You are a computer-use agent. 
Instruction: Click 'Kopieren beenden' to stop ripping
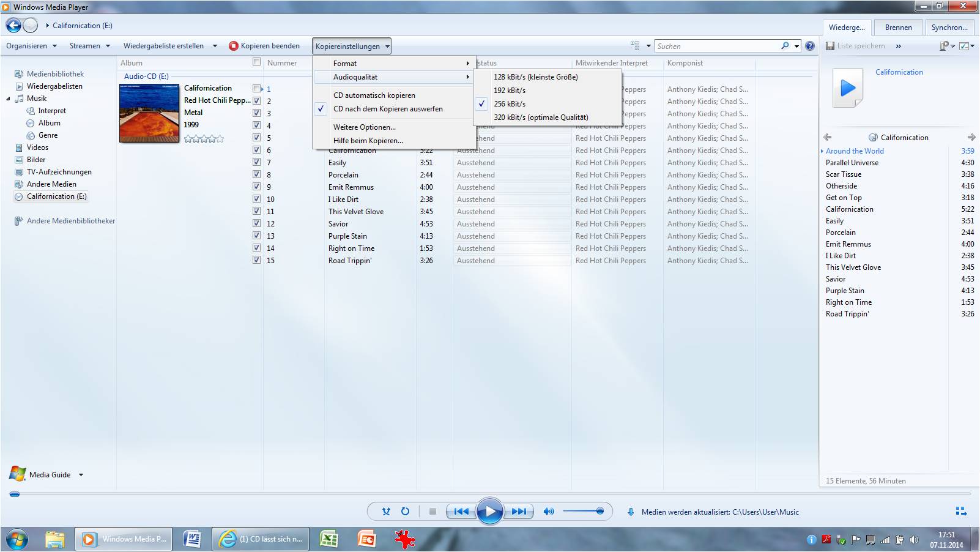tap(264, 46)
